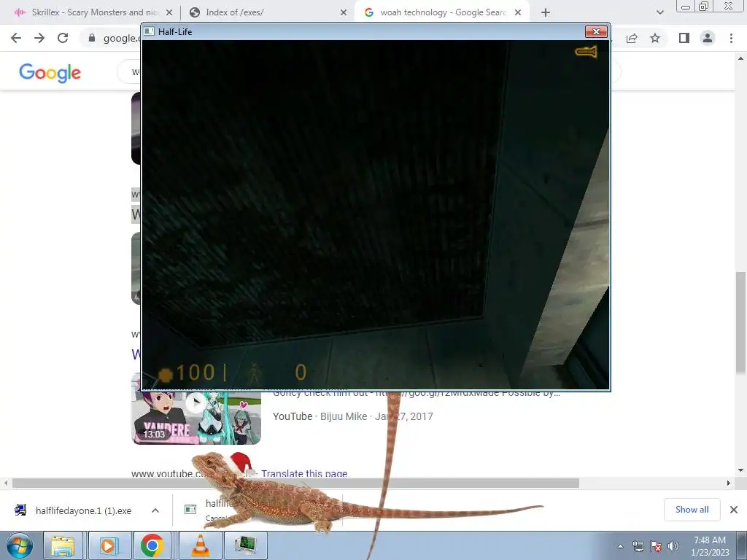The height and width of the screenshot is (560, 747).
Task: Click the health value 100 in HUD
Action: (196, 373)
